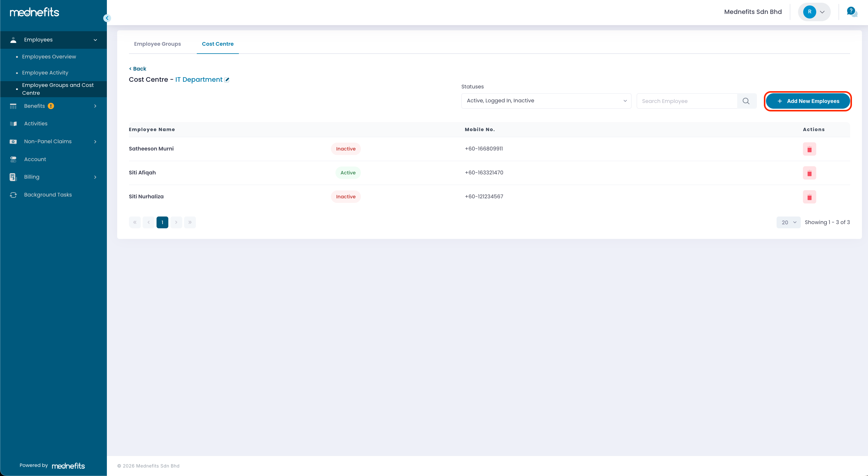Edit the IT Department name via the pencil icon
The width and height of the screenshot is (868, 476).
(x=227, y=80)
